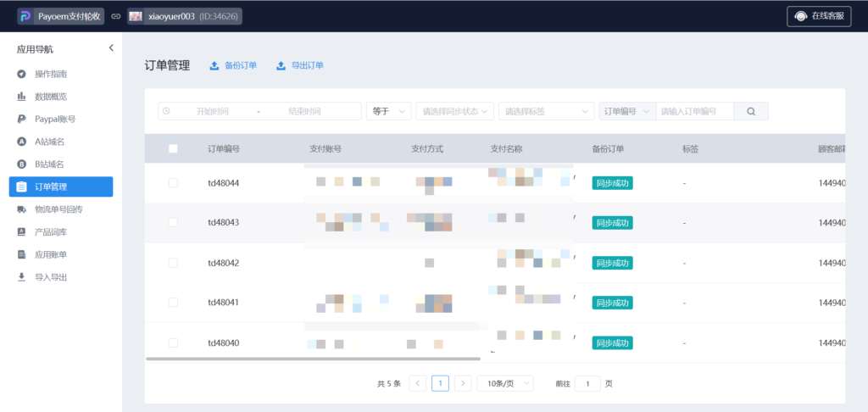Image resolution: width=868 pixels, height=412 pixels.
Task: Toggle the select-all checkbox in table header
Action: pyautogui.click(x=173, y=149)
